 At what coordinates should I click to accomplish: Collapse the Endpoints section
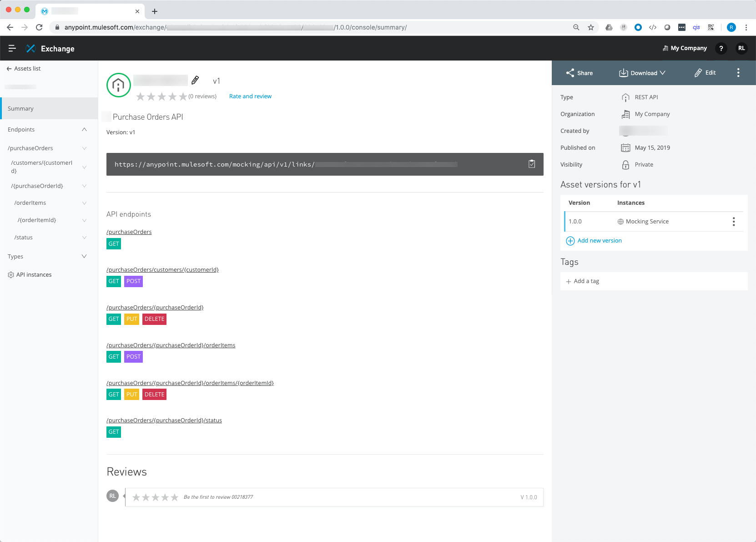[x=84, y=130]
